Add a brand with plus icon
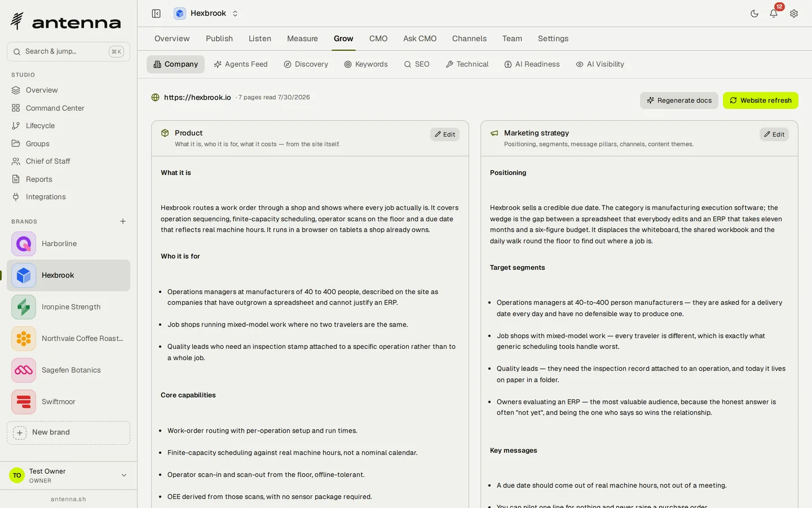 coord(123,221)
